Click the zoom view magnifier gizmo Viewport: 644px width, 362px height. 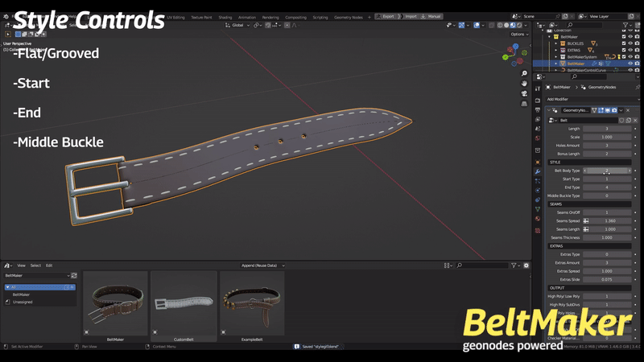[x=524, y=73]
